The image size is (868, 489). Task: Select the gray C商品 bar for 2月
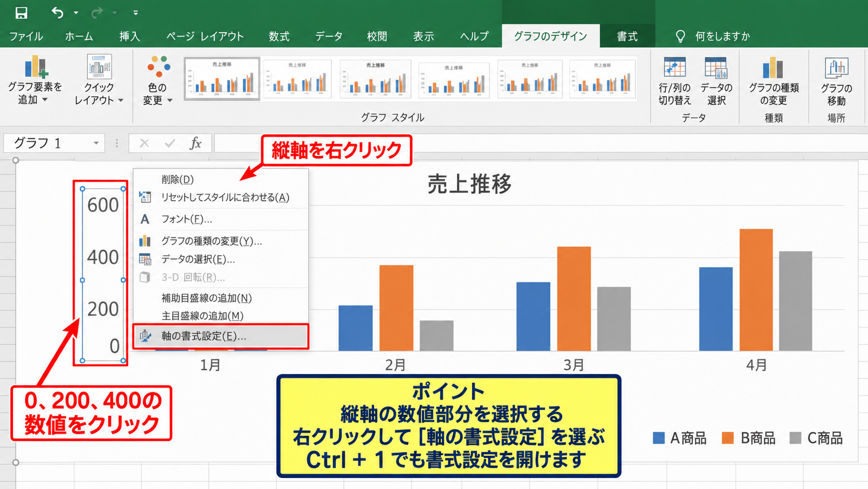437,336
